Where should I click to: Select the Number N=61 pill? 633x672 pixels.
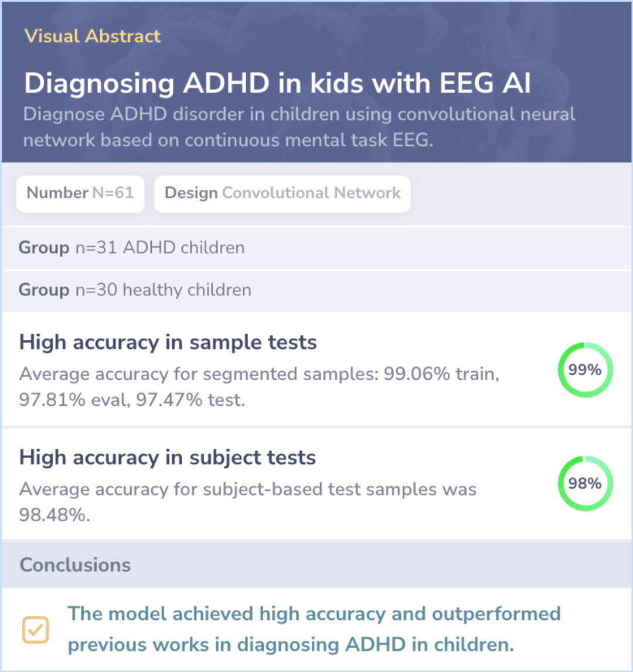pyautogui.click(x=80, y=194)
